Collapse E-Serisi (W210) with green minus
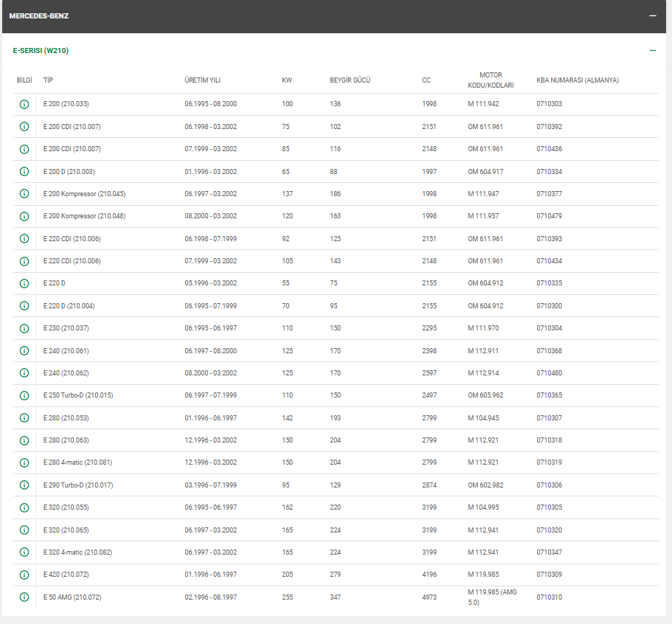 [652, 51]
